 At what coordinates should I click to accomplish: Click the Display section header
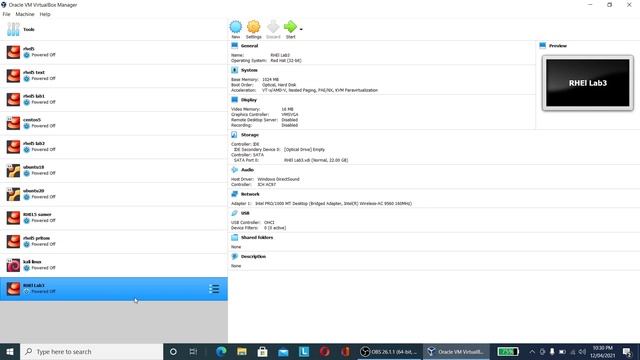[249, 100]
